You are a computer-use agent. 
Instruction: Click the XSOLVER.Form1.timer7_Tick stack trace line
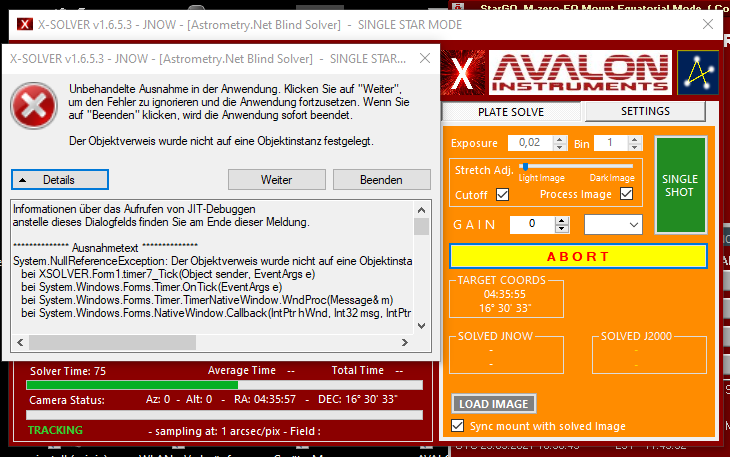[168, 274]
